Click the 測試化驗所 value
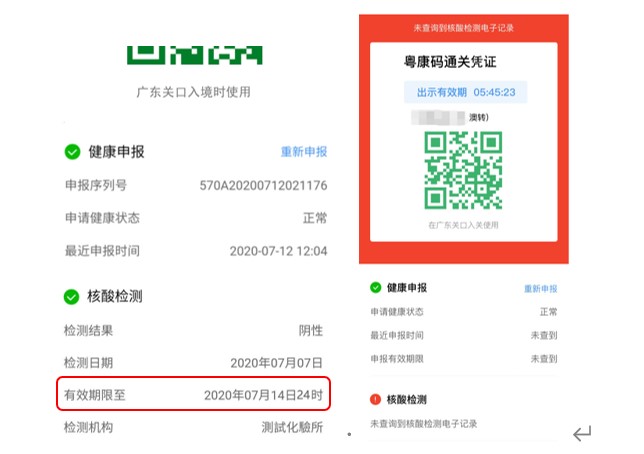Screen dimensions: 644x454 tap(292, 427)
